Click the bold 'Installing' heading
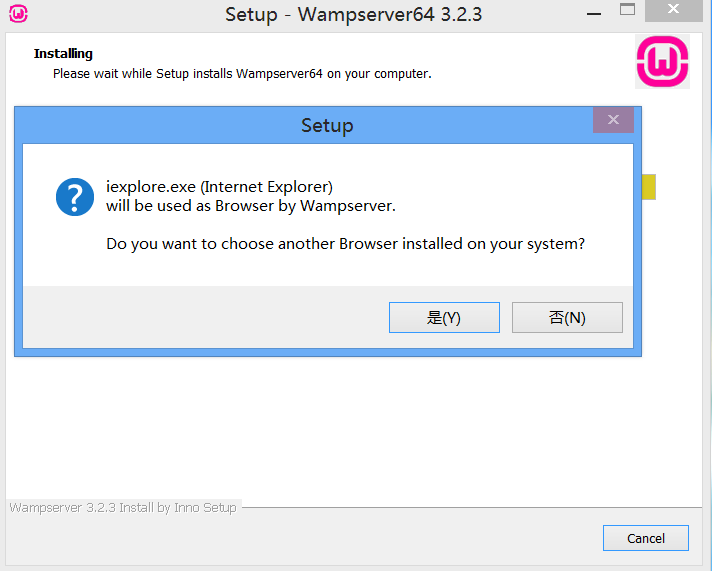Viewport: 712px width, 571px height. point(63,54)
